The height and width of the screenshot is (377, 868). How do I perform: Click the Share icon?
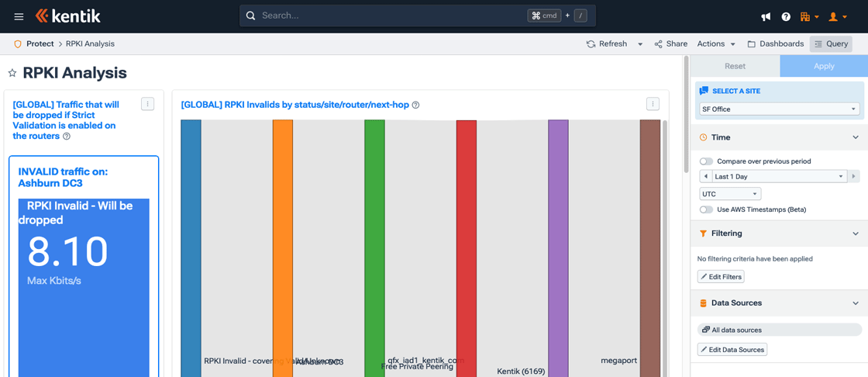tap(658, 43)
